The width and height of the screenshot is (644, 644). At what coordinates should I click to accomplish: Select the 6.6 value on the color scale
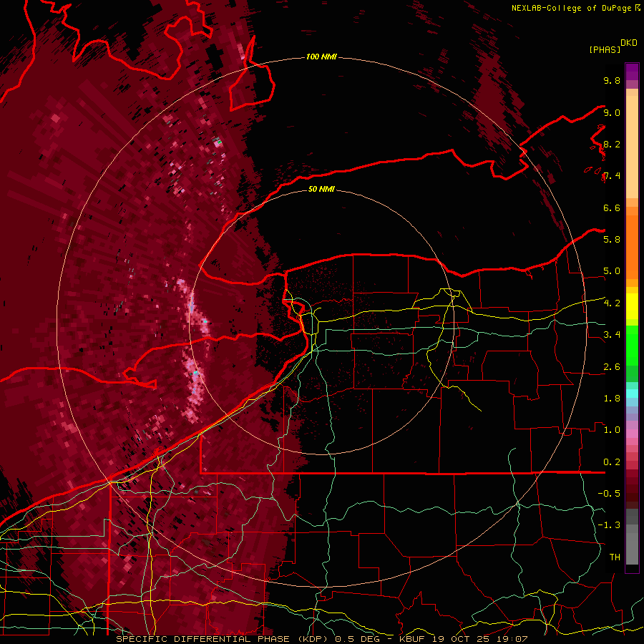click(612, 208)
